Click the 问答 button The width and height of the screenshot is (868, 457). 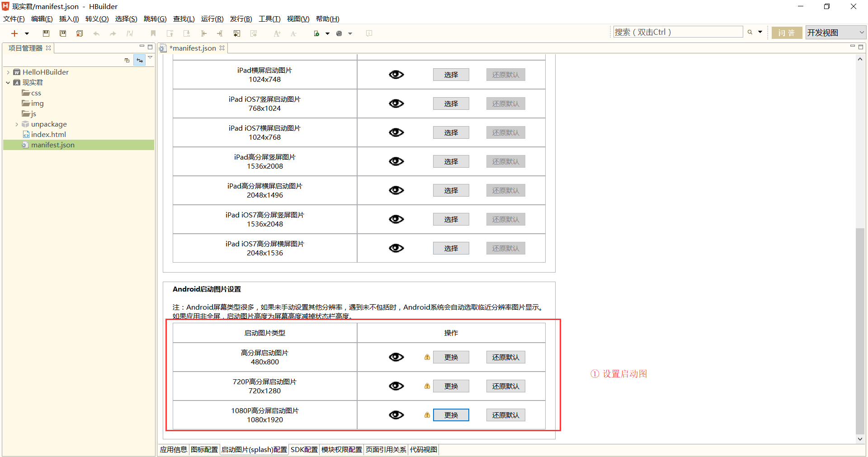[x=787, y=33]
